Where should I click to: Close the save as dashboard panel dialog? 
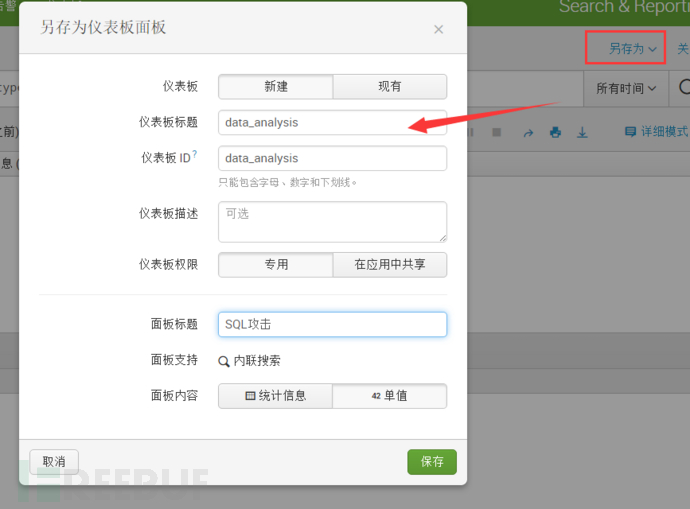point(438,29)
